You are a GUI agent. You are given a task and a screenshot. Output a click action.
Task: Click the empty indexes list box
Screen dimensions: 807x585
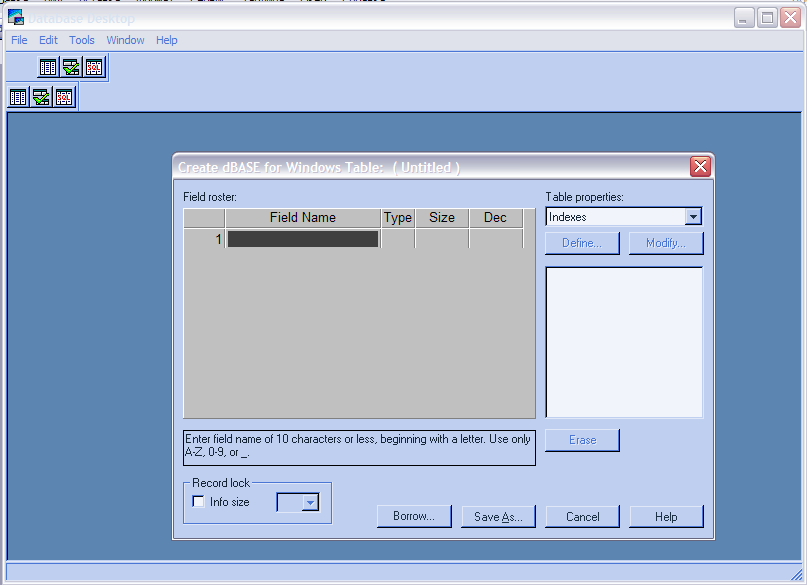click(624, 342)
